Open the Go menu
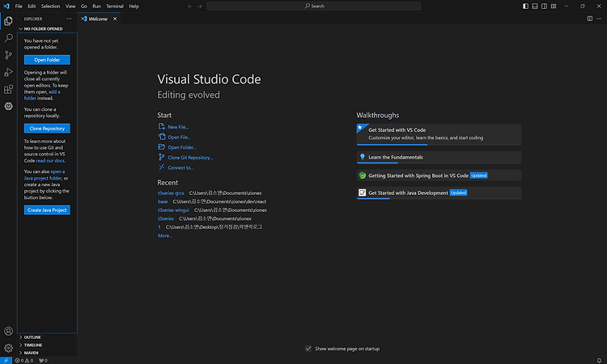This screenshot has height=364, width=607. coord(84,6)
